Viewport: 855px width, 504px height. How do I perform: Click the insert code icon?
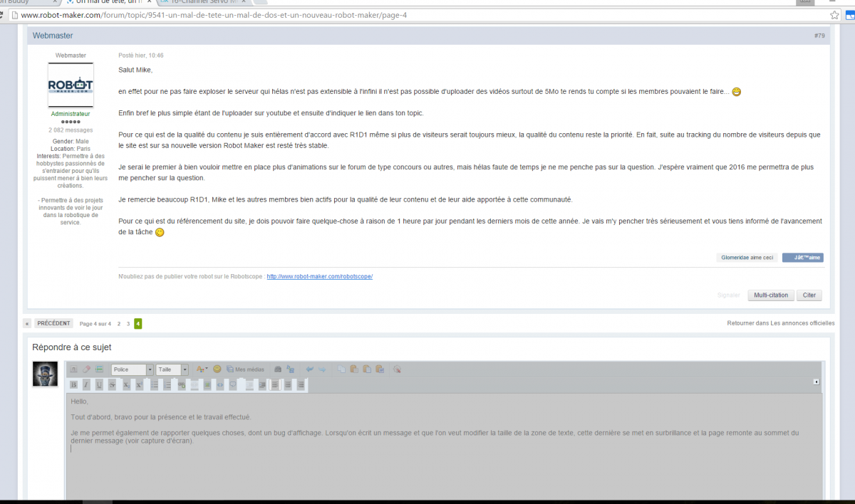coord(220,384)
